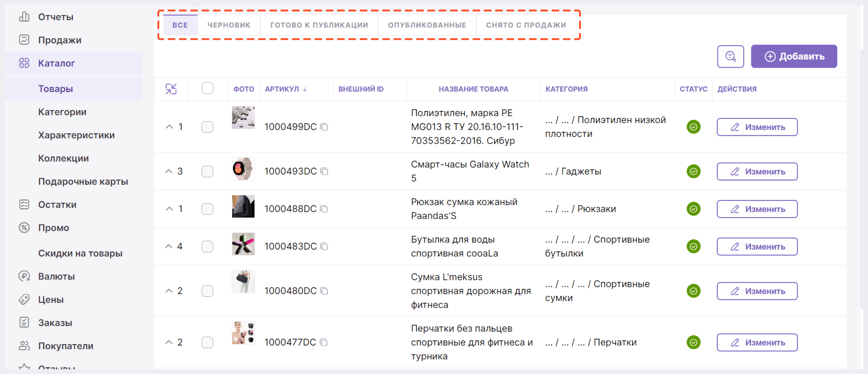Copy article 1000499DC with copy icon
868x374 pixels.
tap(324, 127)
